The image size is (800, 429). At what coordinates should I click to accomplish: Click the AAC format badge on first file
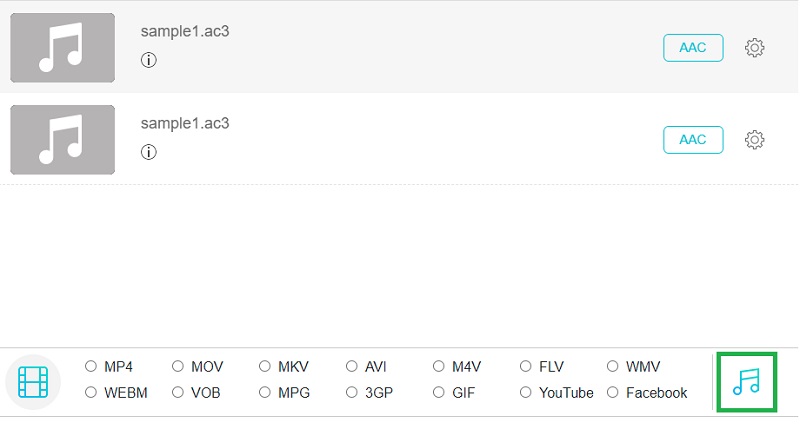pos(693,48)
